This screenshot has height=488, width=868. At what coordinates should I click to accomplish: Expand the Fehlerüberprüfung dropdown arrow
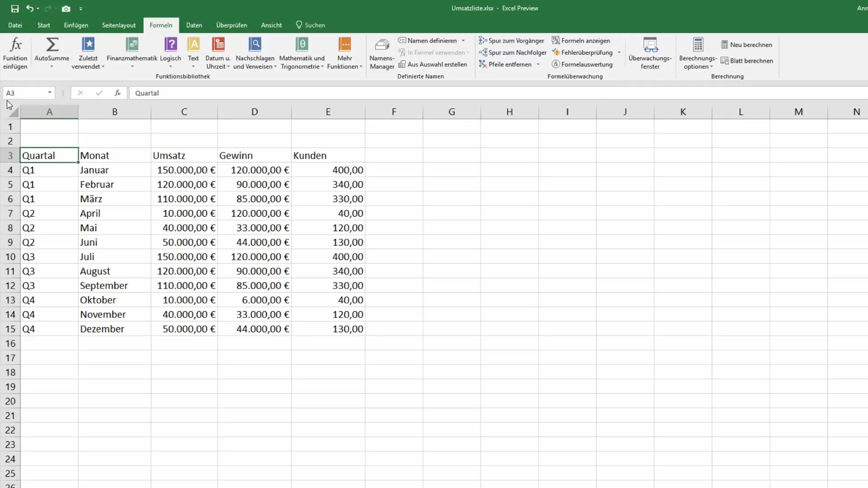point(619,52)
